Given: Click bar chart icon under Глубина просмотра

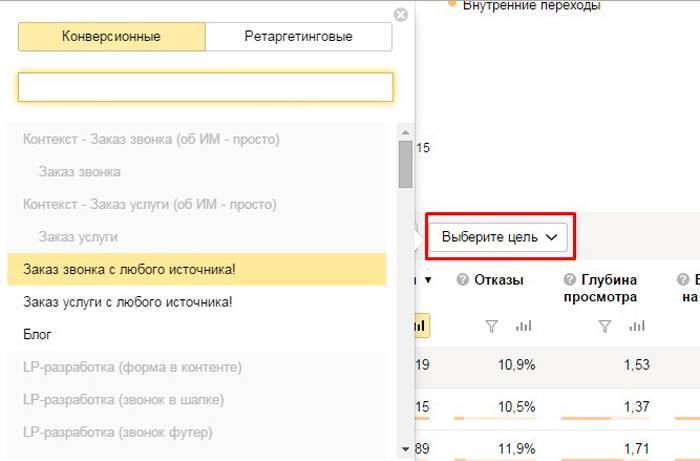Looking at the screenshot, I should pos(637,326).
